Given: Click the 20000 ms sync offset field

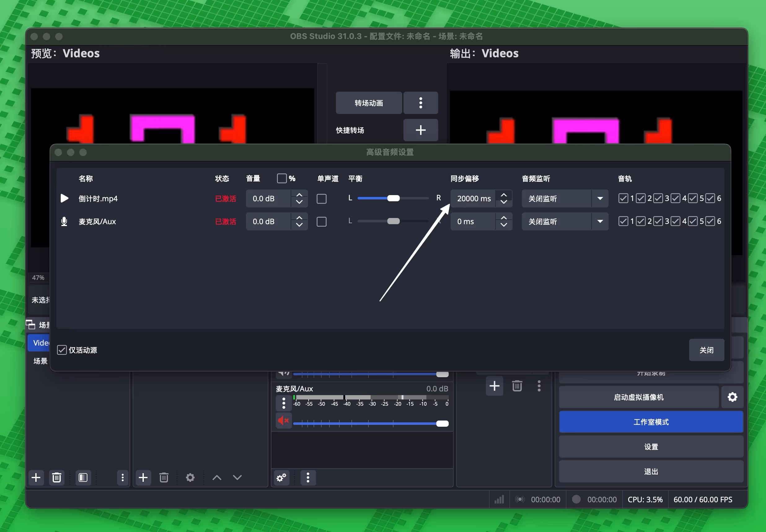Looking at the screenshot, I should 473,199.
